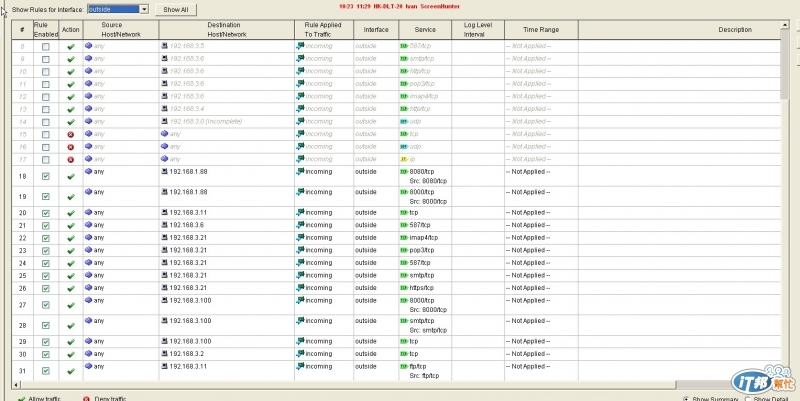Screen dimensions: 800x401
Task: Click the incoming traffic icon in rule 26
Action: click(x=300, y=288)
